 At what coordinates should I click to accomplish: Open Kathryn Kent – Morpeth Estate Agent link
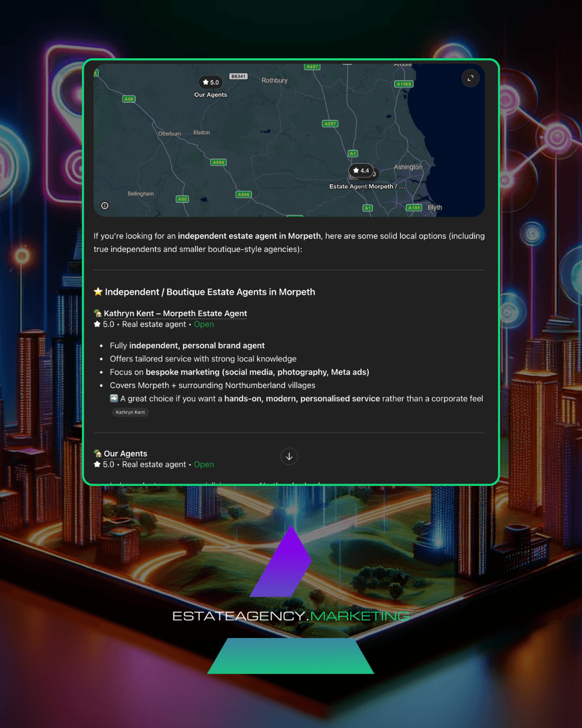[x=175, y=313]
